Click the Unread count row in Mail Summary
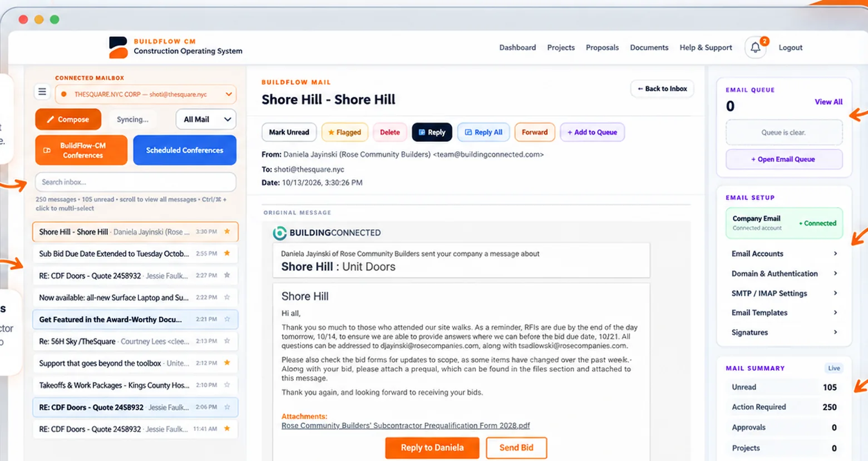 (783, 387)
